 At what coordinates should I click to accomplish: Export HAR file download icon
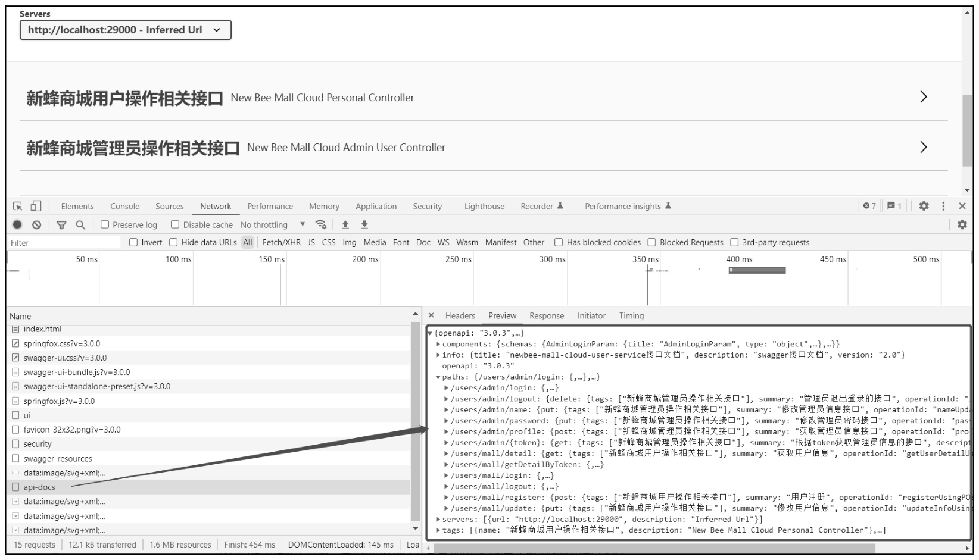click(364, 224)
